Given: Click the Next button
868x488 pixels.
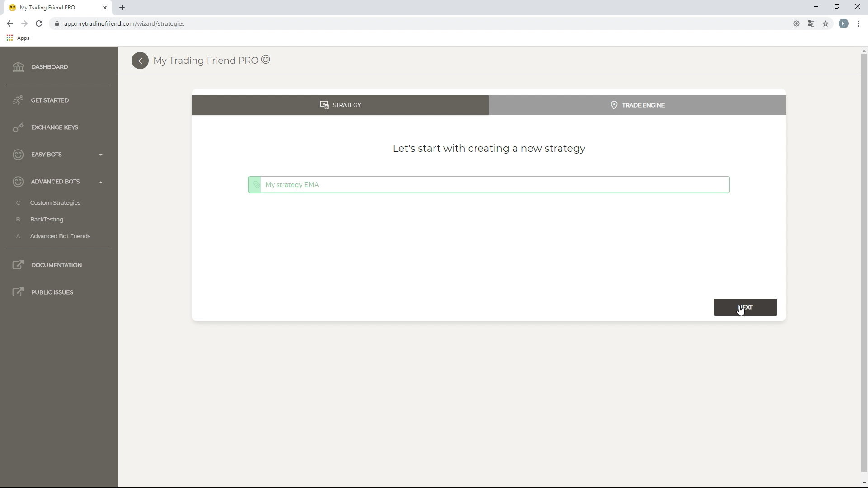Looking at the screenshot, I should click(745, 307).
